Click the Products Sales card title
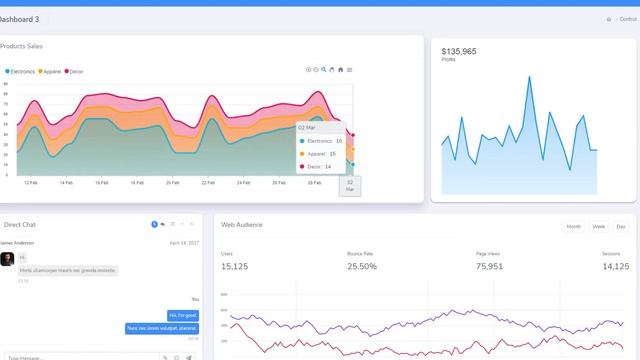This screenshot has height=360, width=640. point(21,46)
